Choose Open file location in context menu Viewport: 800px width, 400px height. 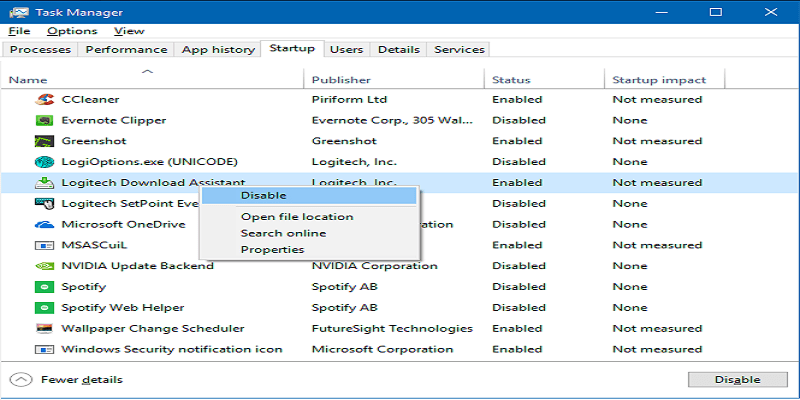[309, 217]
